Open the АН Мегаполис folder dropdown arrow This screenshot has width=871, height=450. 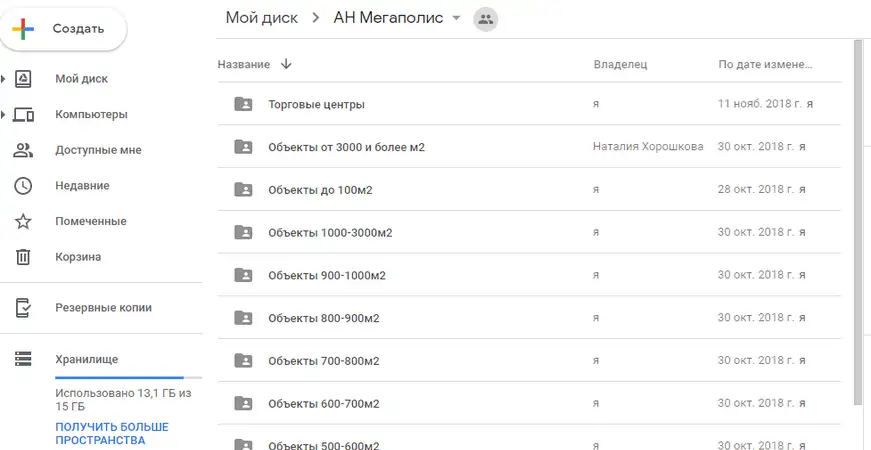pos(456,18)
